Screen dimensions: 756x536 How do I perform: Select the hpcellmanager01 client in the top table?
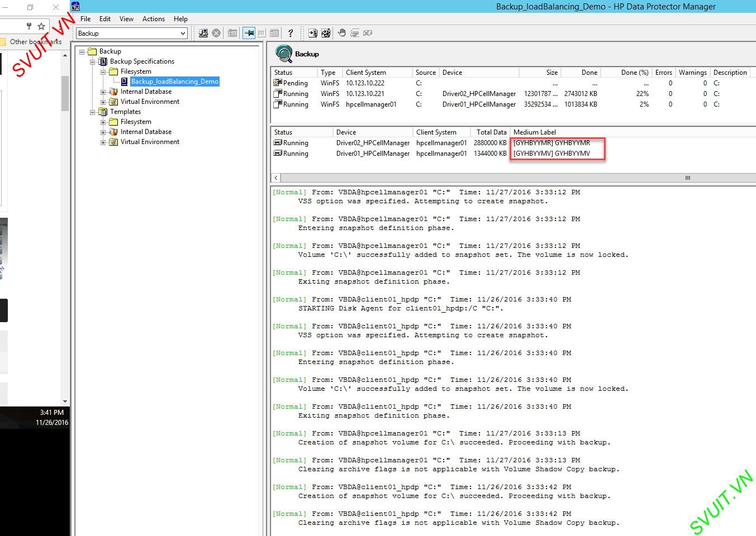tap(371, 104)
